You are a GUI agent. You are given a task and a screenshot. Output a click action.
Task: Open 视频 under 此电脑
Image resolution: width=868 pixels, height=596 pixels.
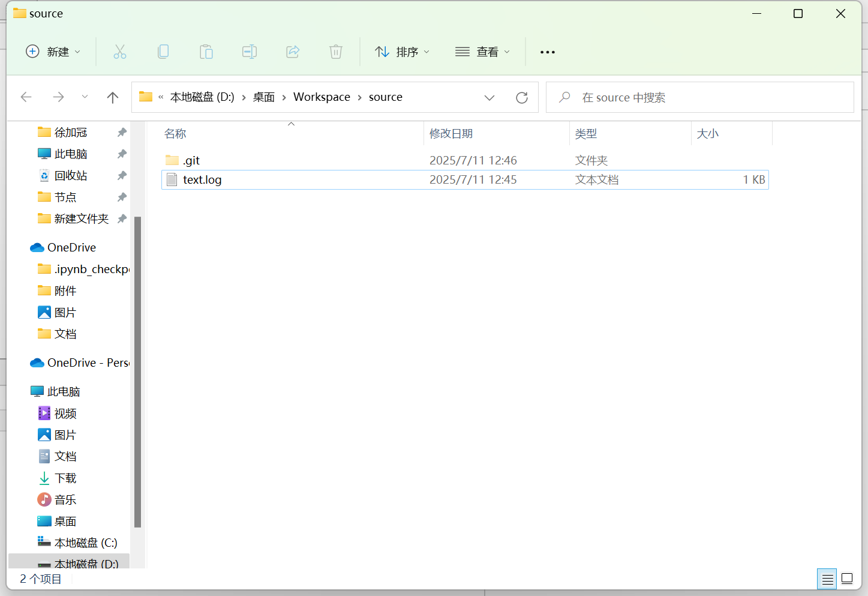(x=65, y=413)
